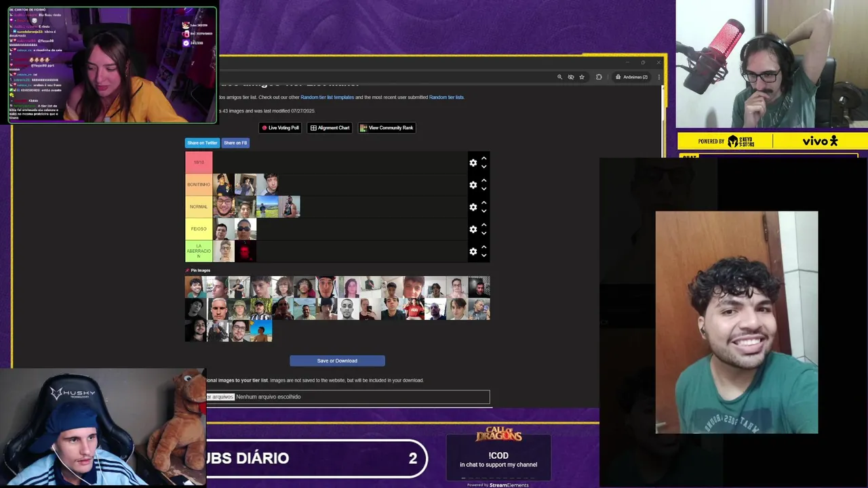
Task: Click the crossed-out eye icon in address bar
Action: (571, 77)
